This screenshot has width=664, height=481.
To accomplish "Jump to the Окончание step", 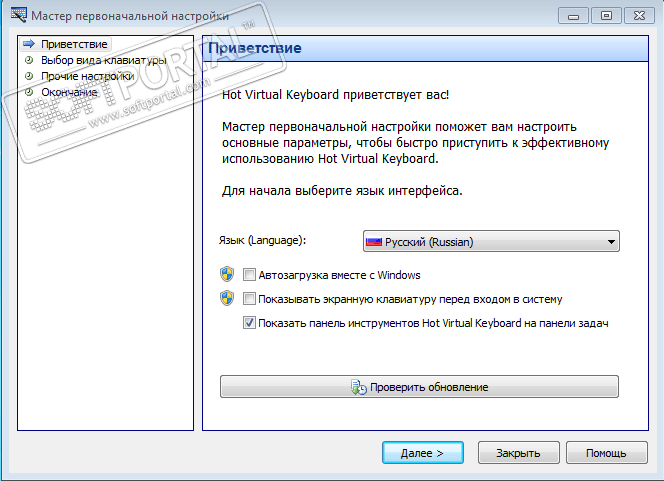I will (69, 92).
